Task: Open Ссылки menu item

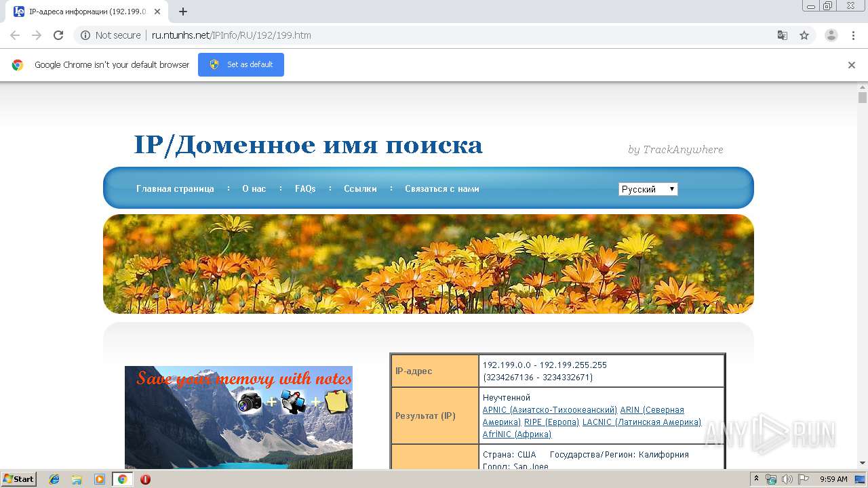Action: tap(360, 189)
